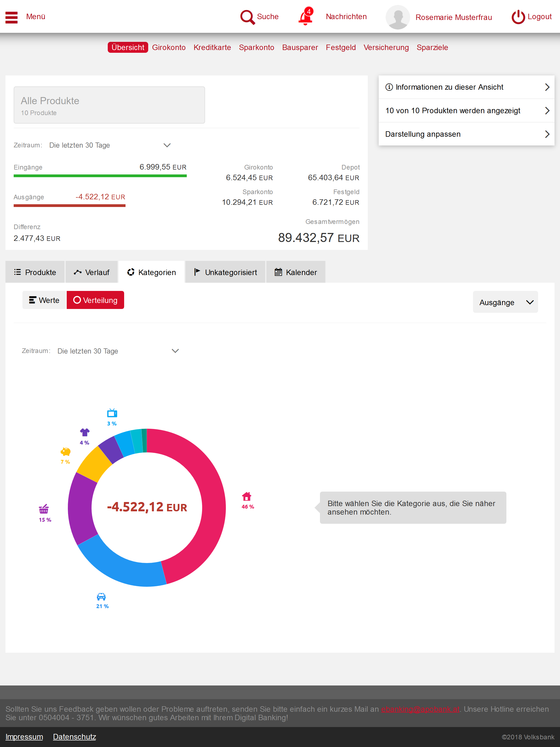Open the hamburger Menü icon
The height and width of the screenshot is (747, 560).
(11, 17)
